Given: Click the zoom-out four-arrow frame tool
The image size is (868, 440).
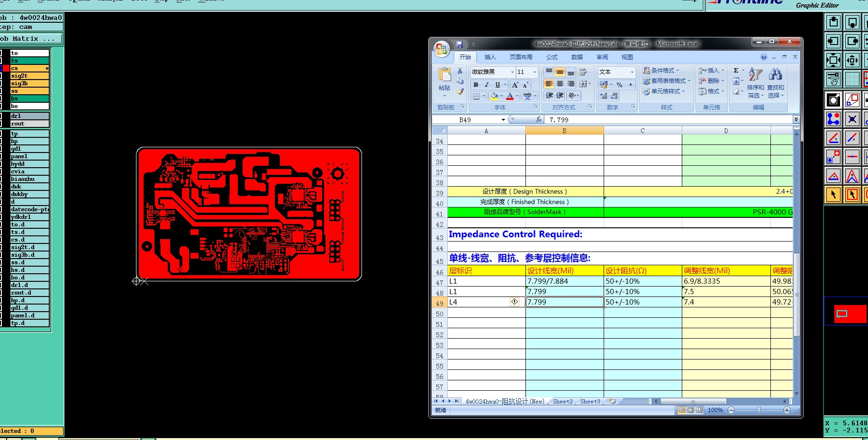Looking at the screenshot, I should pyautogui.click(x=833, y=60).
